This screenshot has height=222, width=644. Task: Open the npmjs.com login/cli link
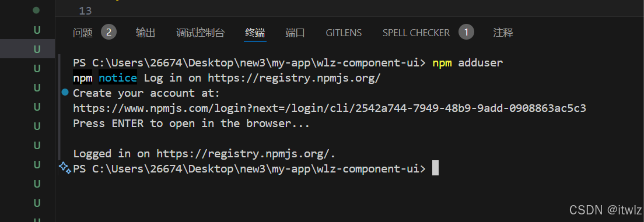point(330,108)
